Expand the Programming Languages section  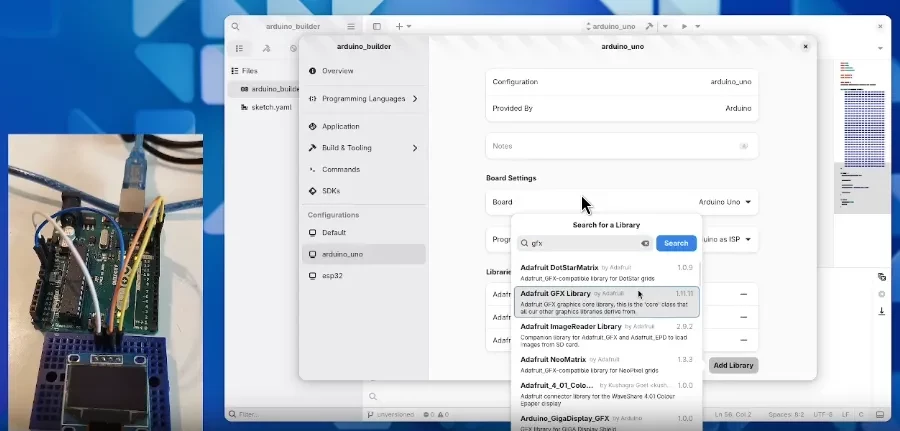coord(414,99)
